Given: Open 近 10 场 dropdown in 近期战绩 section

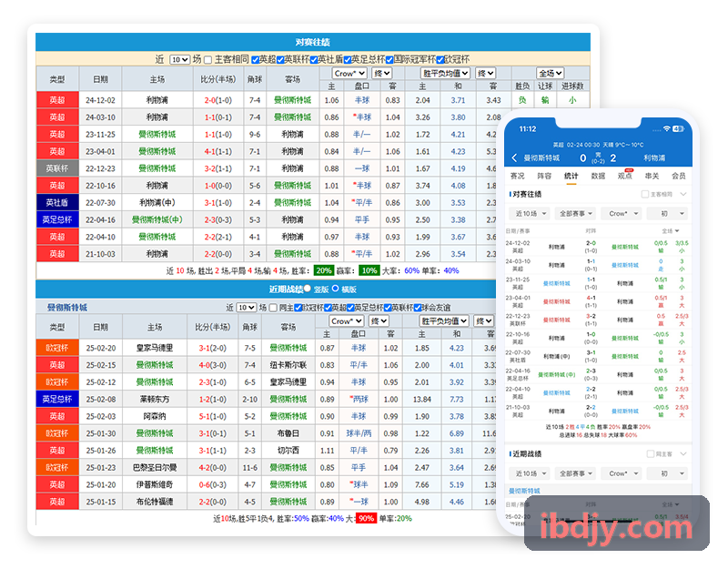Looking at the screenshot, I should click(x=247, y=308).
